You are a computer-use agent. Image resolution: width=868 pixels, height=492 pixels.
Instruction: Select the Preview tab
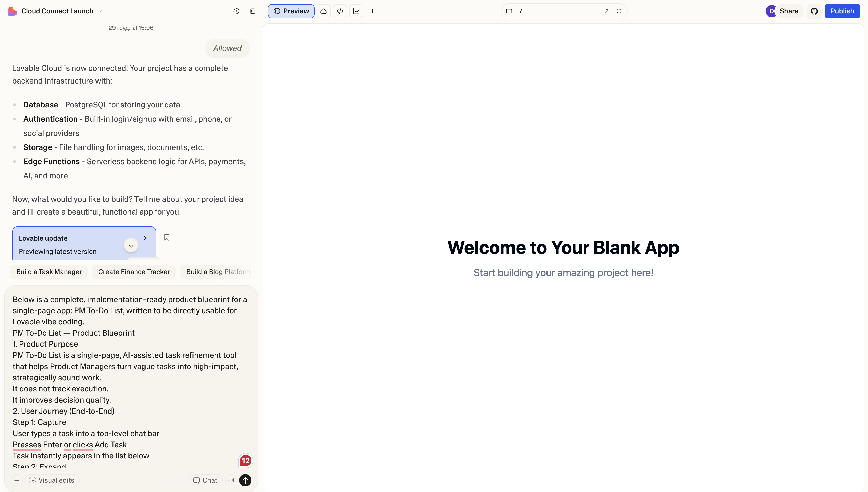pyautogui.click(x=291, y=11)
